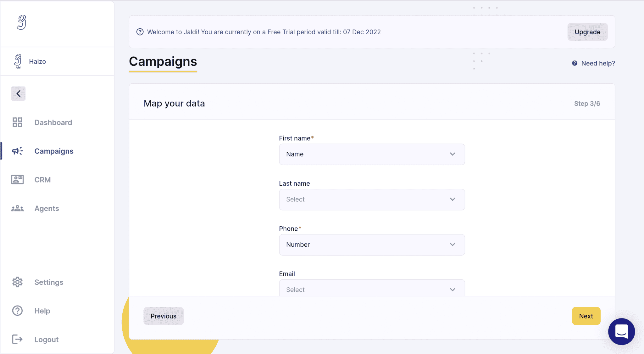
Task: Open the Email Select dropdown
Action: [371, 289]
